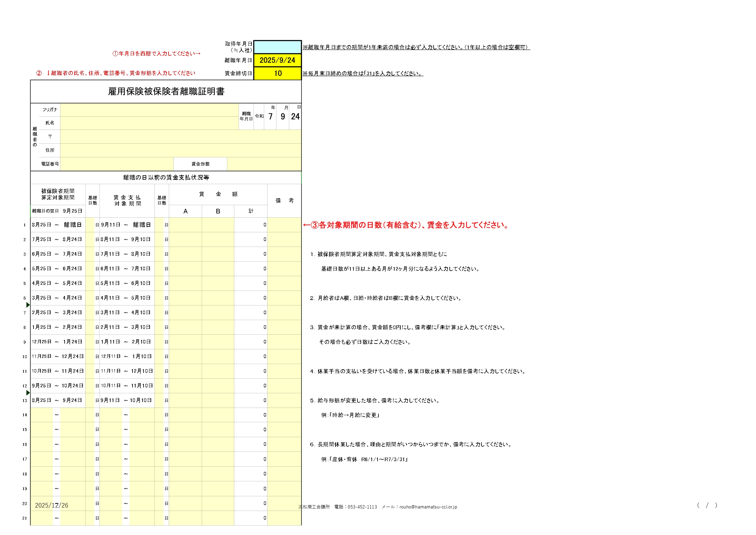756x535 pixels.
Task: Select row 1 備考 remarks cell
Action: 284,225
